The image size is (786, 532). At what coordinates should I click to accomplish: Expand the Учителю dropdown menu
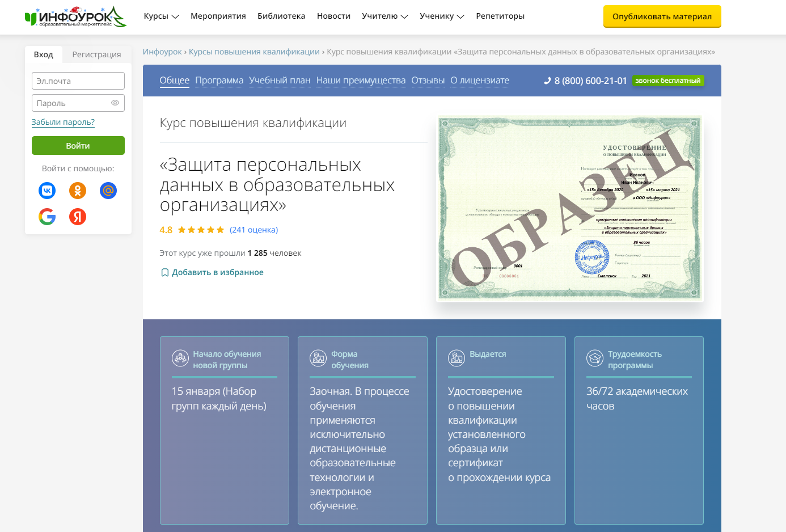[385, 16]
